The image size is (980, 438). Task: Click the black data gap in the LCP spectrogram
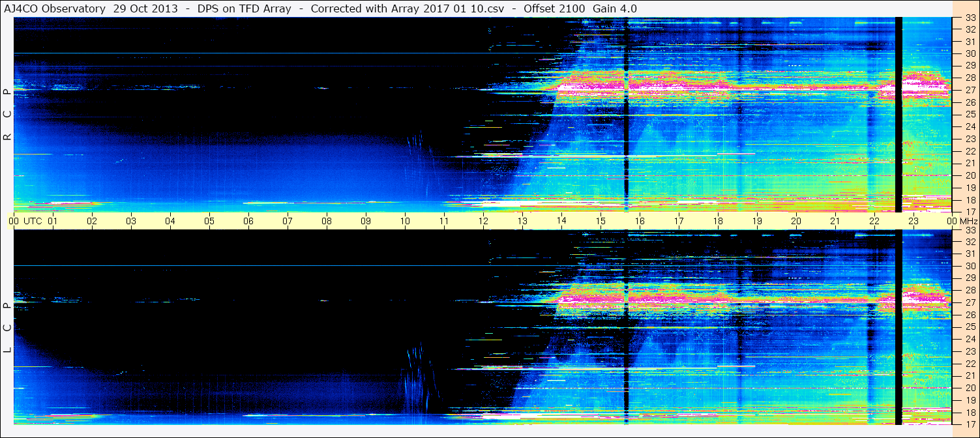tap(898, 327)
